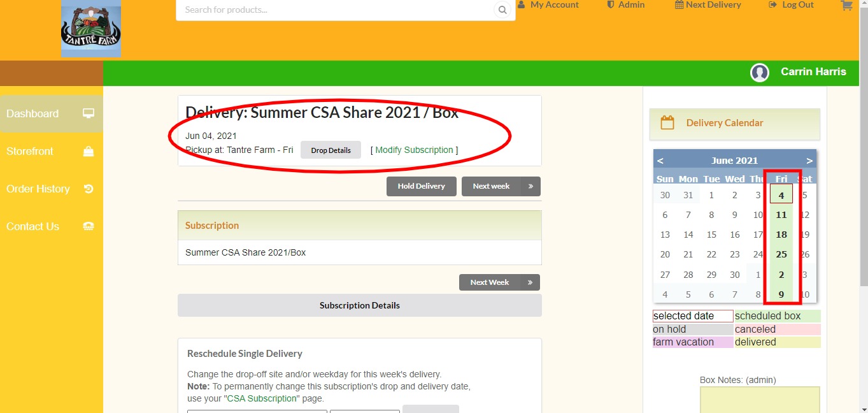
Task: Click Log Out
Action: click(792, 5)
